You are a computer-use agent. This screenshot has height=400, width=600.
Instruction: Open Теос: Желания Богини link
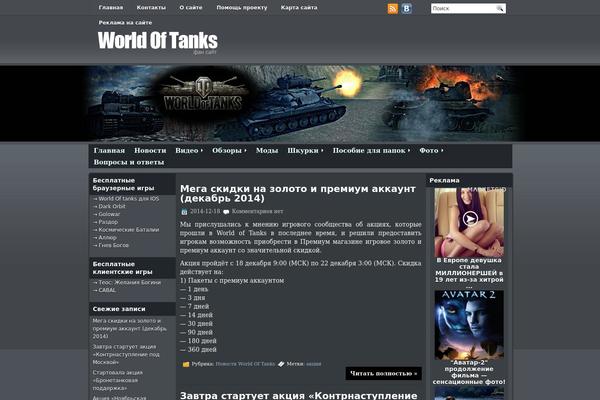point(130,282)
